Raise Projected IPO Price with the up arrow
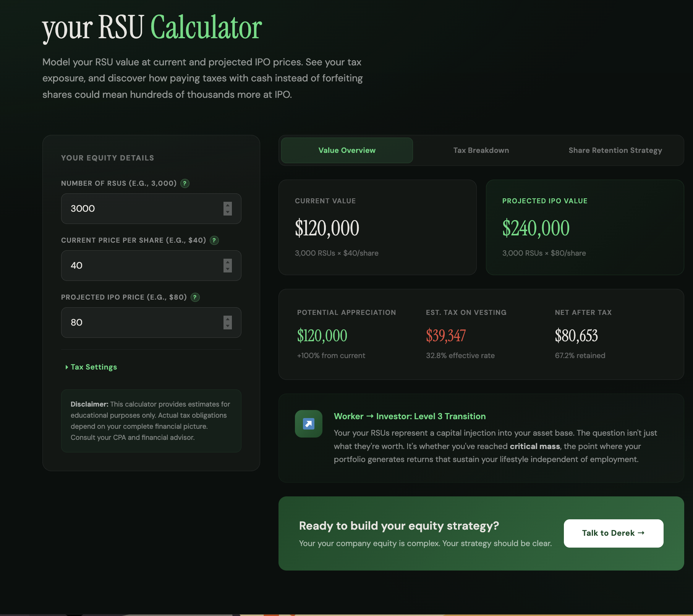The width and height of the screenshot is (693, 616). 228,319
